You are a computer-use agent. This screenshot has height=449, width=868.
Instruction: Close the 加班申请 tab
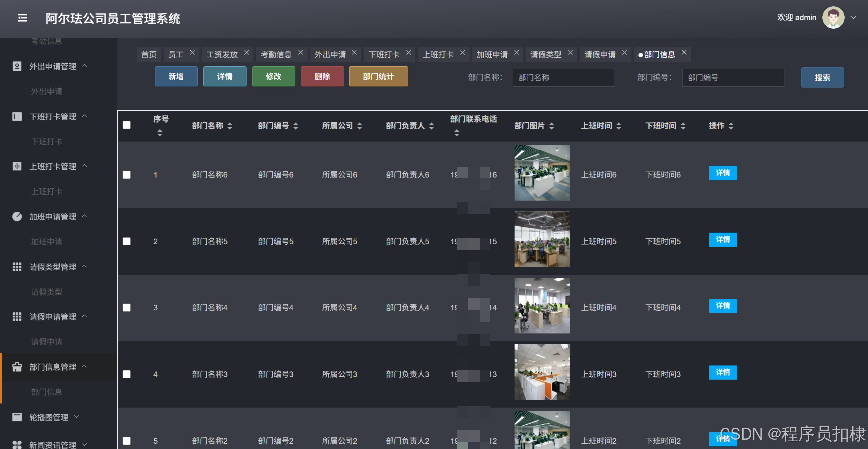click(x=517, y=52)
